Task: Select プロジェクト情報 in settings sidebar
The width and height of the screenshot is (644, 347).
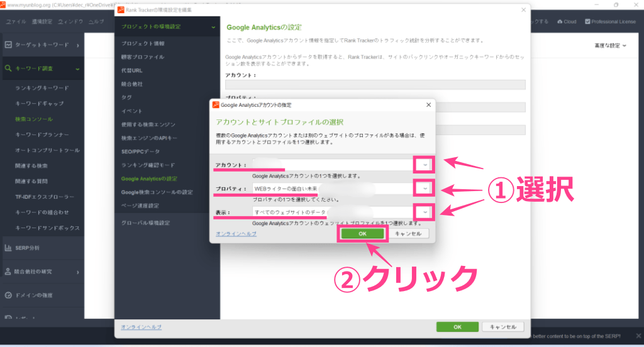Action: (143, 43)
